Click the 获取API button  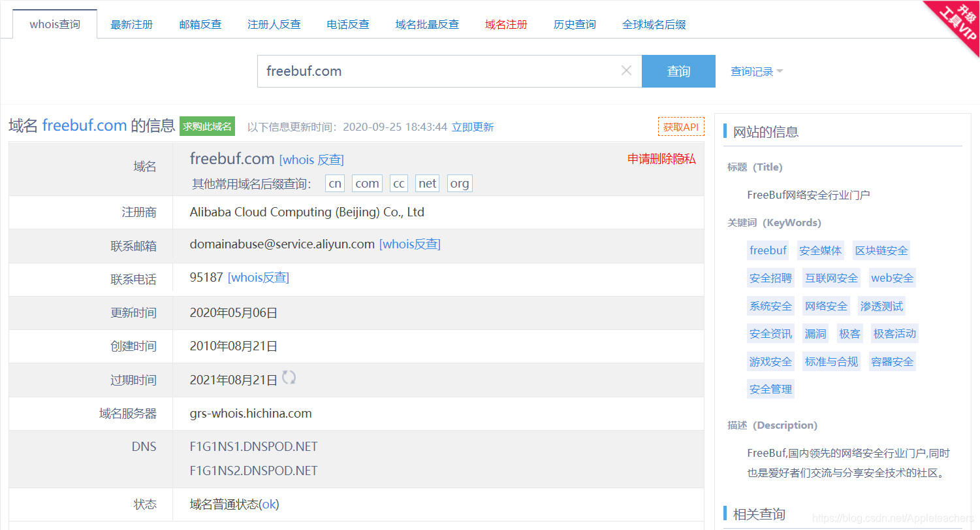(681, 127)
